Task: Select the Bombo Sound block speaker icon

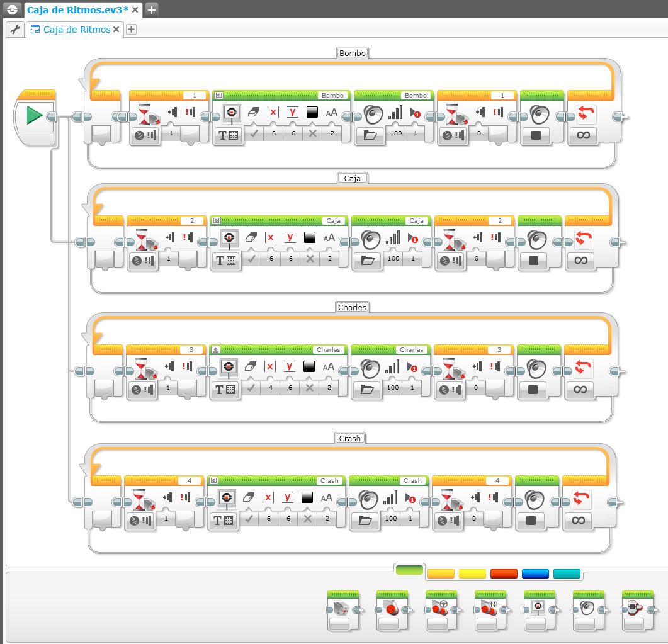Action: pos(373,114)
